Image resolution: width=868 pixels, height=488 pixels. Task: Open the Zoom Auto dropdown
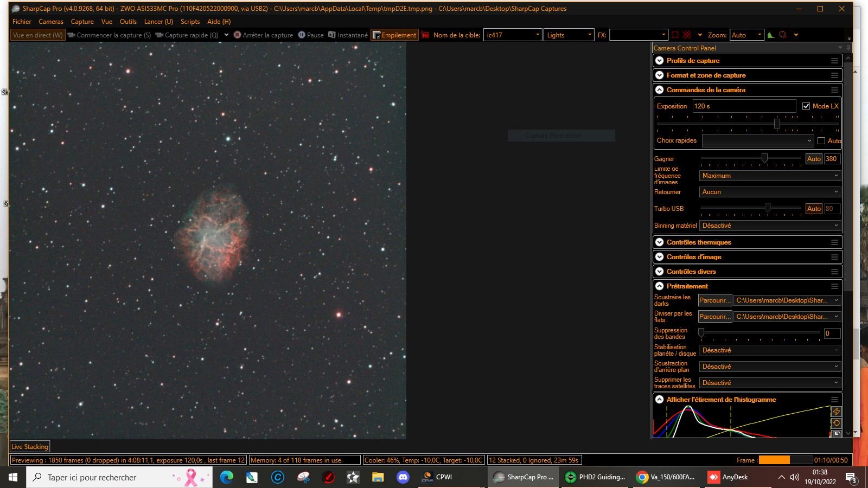click(747, 35)
